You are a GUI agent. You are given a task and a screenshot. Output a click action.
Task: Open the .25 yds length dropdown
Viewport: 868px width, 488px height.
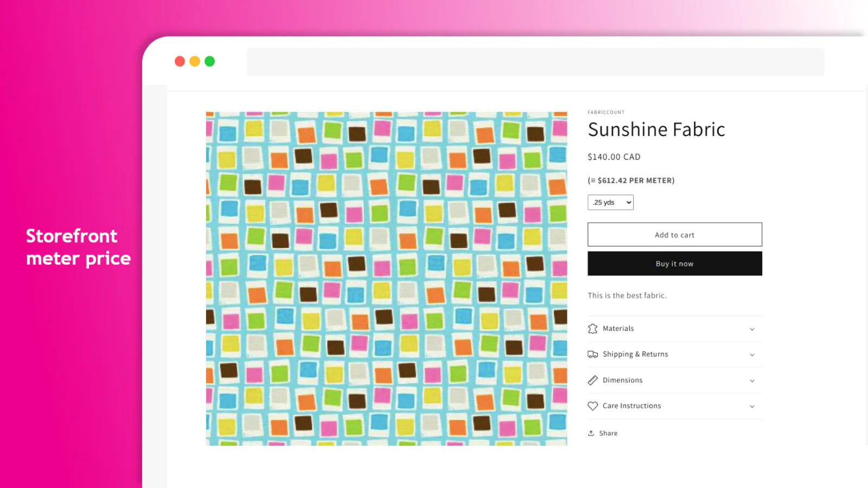pyautogui.click(x=610, y=202)
